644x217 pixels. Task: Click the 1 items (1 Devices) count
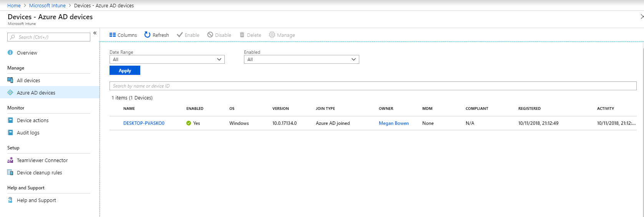[x=132, y=98]
